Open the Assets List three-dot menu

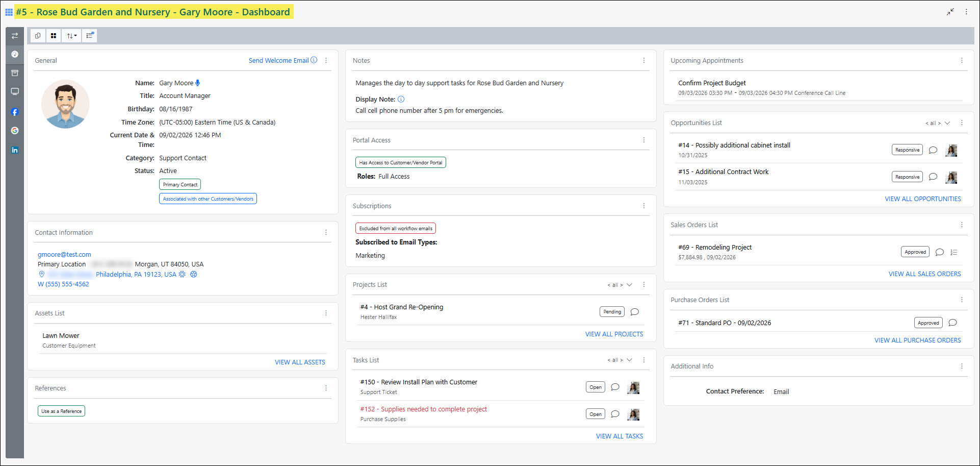[326, 313]
